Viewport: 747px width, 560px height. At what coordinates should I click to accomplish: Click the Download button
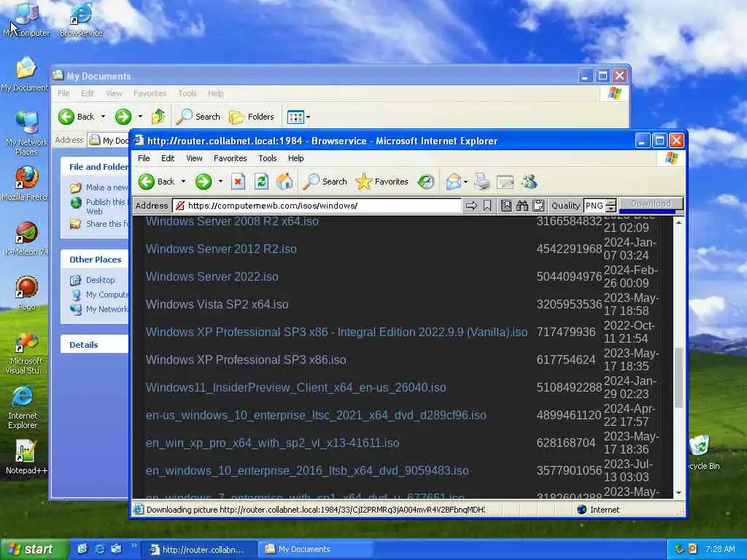coord(651,204)
